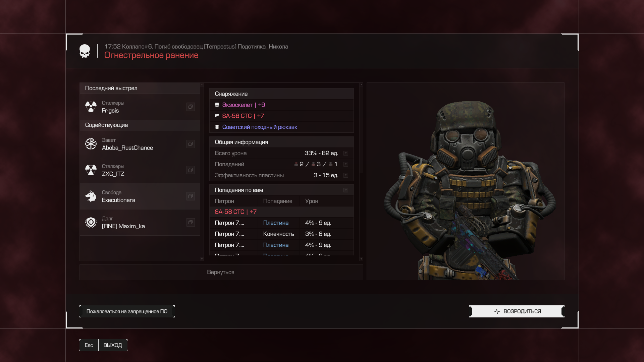Select Executionera in assisting list
This screenshot has height=362, width=644.
(140, 196)
